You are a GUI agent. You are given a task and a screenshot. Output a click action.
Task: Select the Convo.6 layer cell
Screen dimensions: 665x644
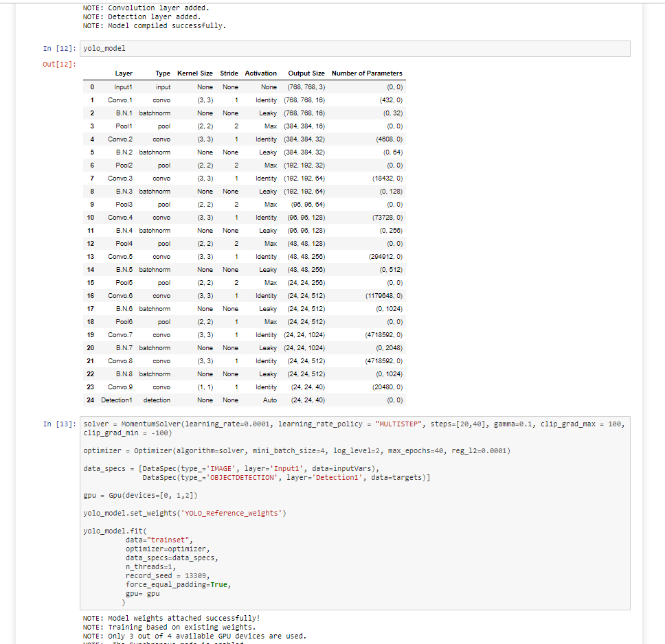coord(120,296)
